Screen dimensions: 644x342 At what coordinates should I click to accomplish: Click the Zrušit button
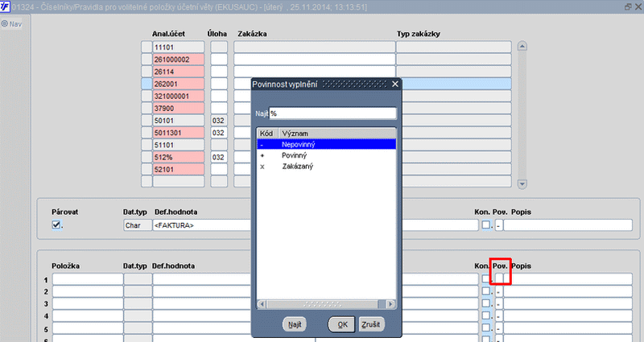coord(371,324)
